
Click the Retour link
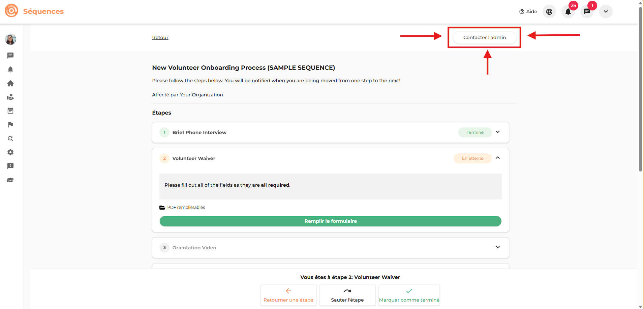coord(160,37)
